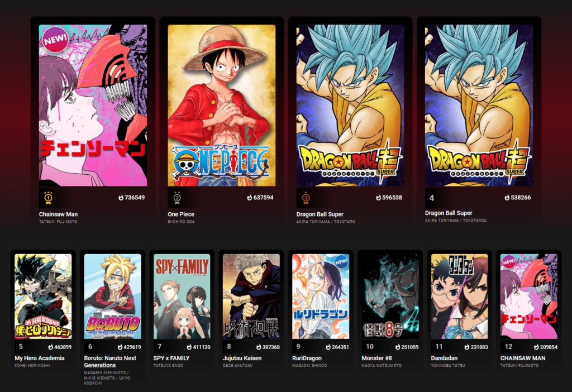Open the Jujutsu Kaisen cover thumbnail
The image size is (572, 392).
(x=251, y=297)
